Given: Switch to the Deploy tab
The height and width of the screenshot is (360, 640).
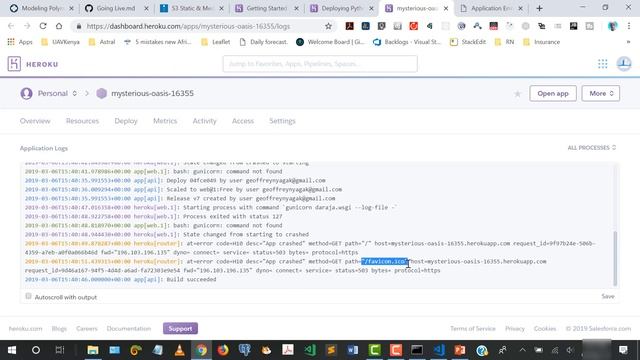Looking at the screenshot, I should pyautogui.click(x=126, y=121).
